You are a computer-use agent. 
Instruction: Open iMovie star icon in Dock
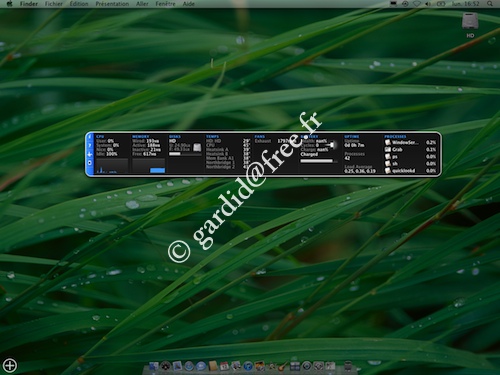point(271,366)
